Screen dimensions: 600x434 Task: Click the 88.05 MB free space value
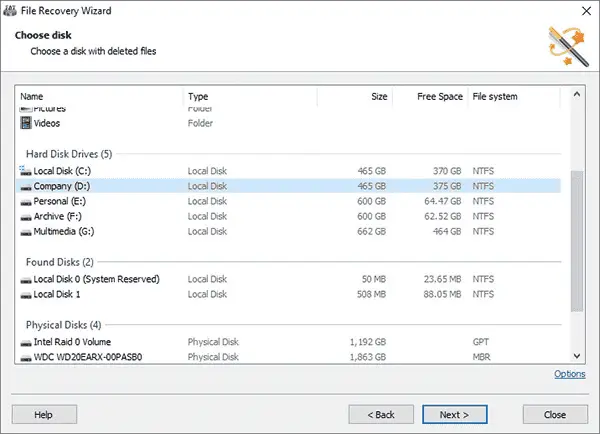(442, 294)
